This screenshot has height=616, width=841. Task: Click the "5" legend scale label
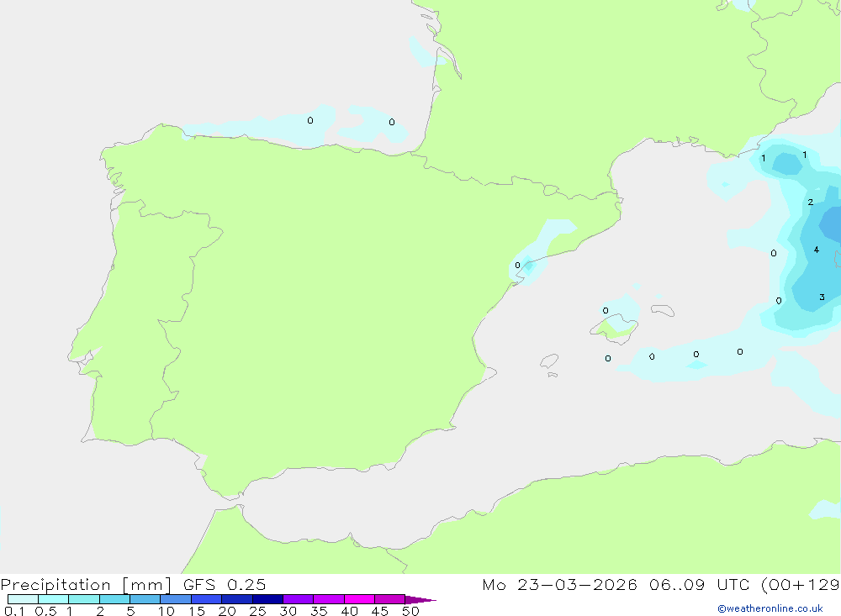point(130,611)
